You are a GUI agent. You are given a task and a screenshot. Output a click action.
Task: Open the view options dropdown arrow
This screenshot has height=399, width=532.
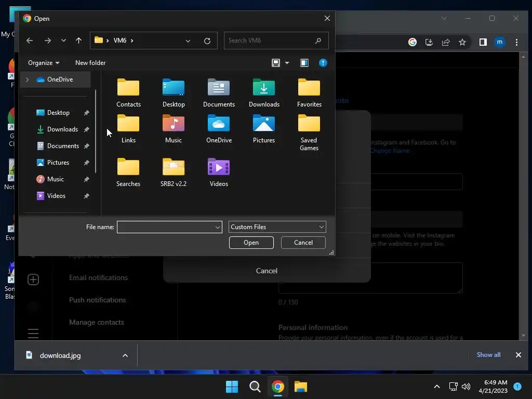point(287,63)
